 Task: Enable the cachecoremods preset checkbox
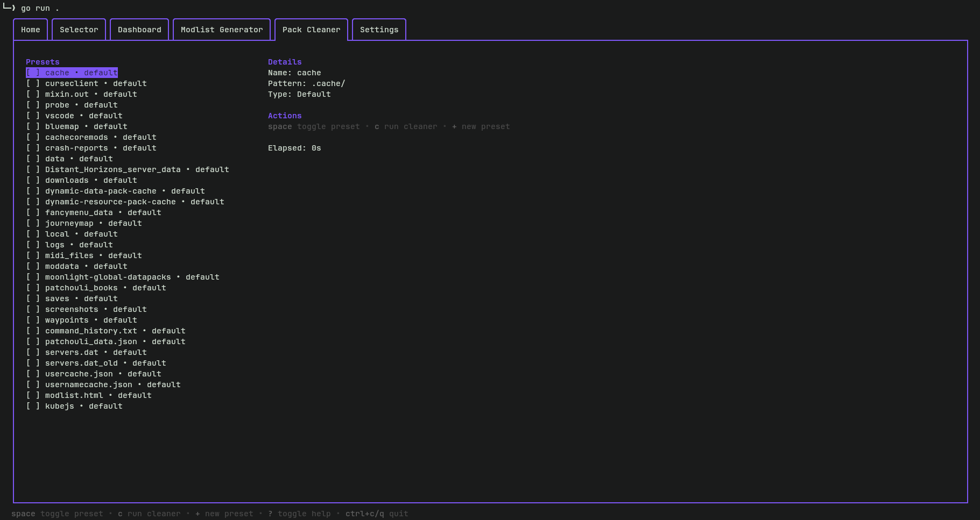(33, 137)
